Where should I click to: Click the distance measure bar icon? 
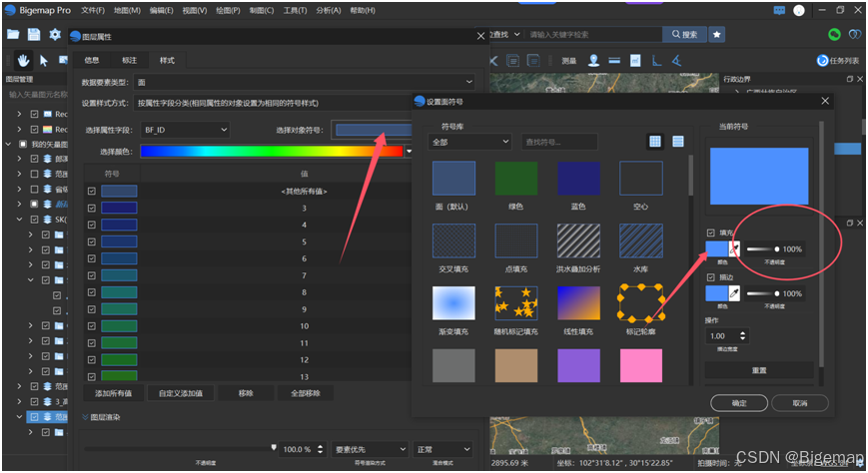point(614,60)
